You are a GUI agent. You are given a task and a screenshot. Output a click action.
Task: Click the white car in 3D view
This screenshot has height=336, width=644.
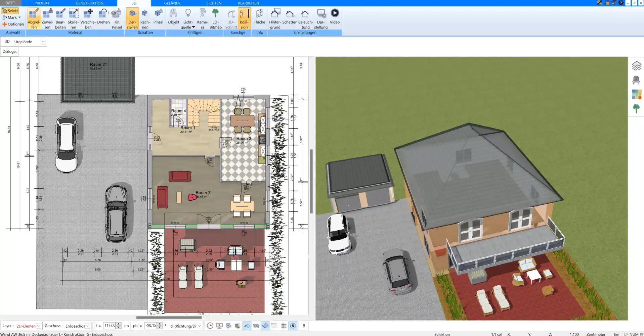[x=339, y=234]
